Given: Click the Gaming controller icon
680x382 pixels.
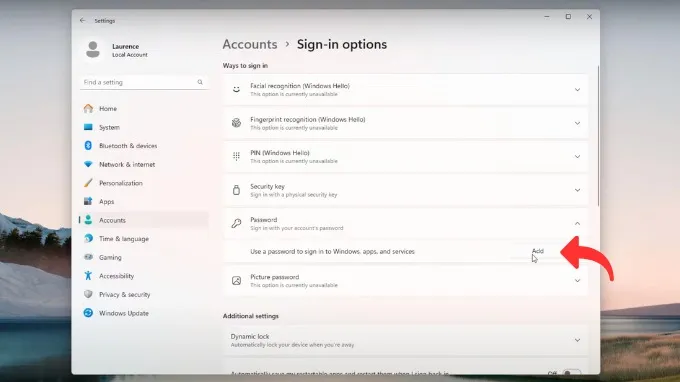Looking at the screenshot, I should [x=88, y=257].
